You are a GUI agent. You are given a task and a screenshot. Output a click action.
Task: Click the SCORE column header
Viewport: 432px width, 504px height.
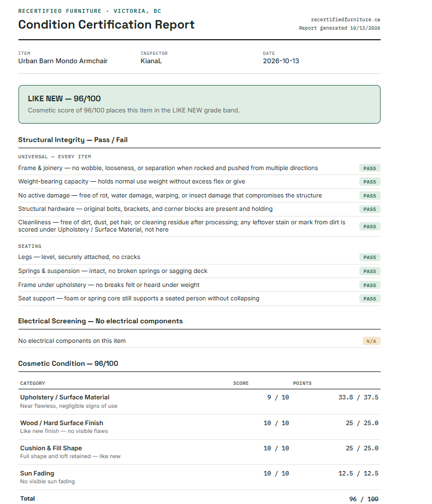(241, 383)
